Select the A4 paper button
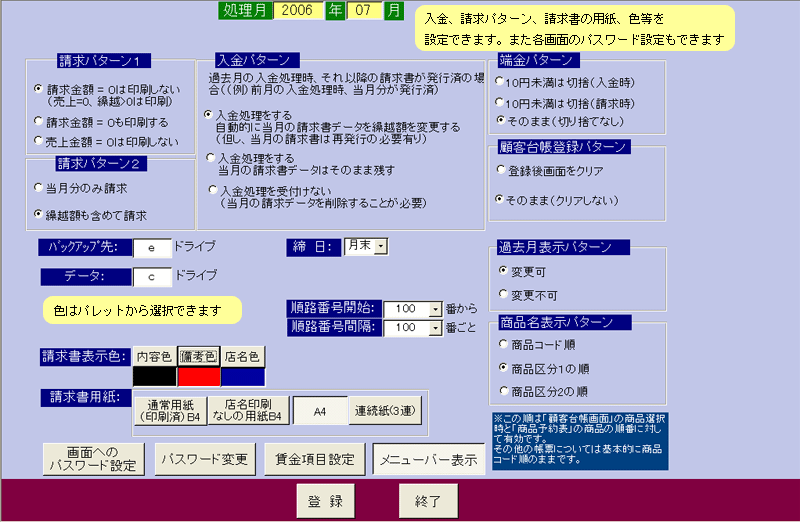Viewport: 800px width, 522px height. pos(320,411)
